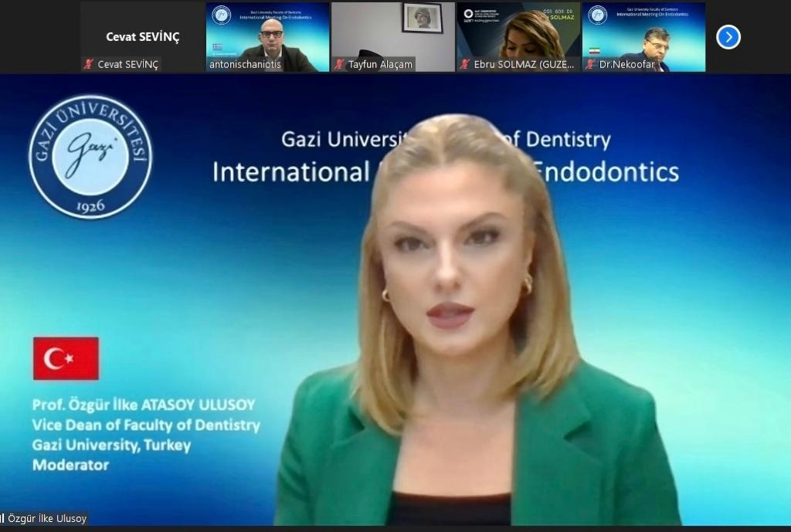This screenshot has width=791, height=532.
Task: Click the 'antonischaniotis' name label
Action: 245,65
